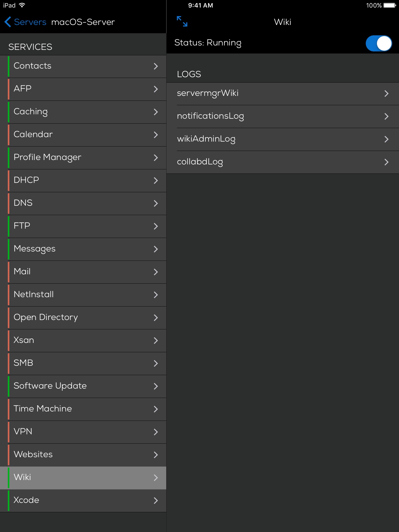Click the green status indicator beside Xcode
Screen dimensions: 399x532
tap(9, 501)
